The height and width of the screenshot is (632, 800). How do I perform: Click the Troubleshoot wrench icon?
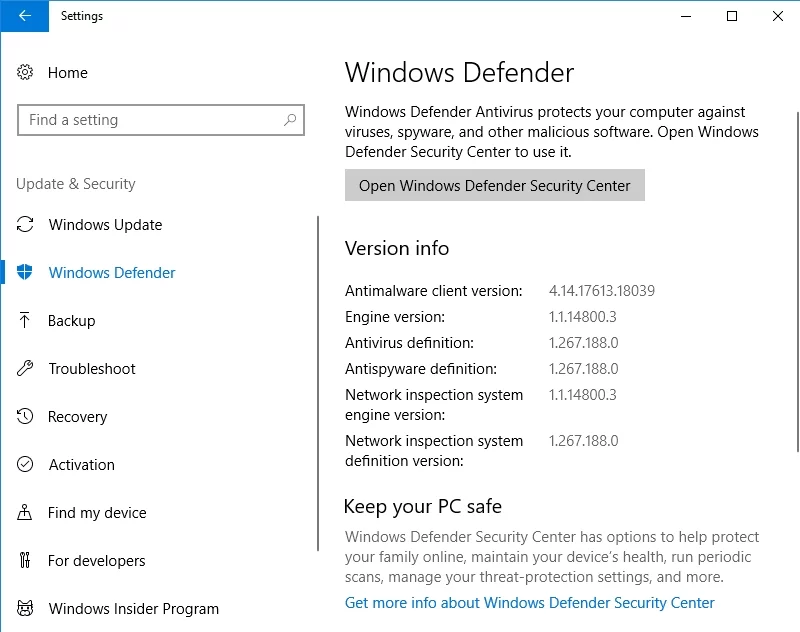click(x=26, y=369)
